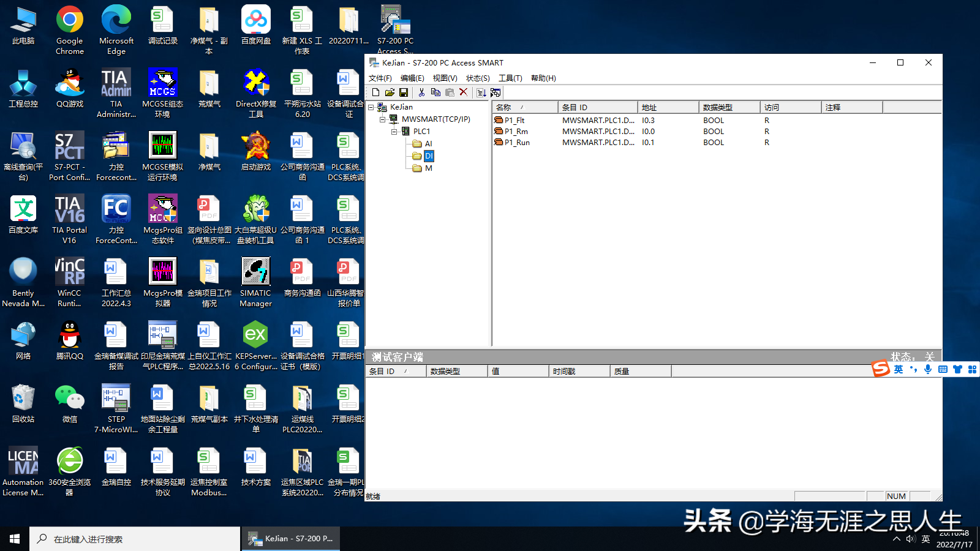
Task: Open KEPServerEX 6 Configuration desktop icon
Action: tap(256, 345)
